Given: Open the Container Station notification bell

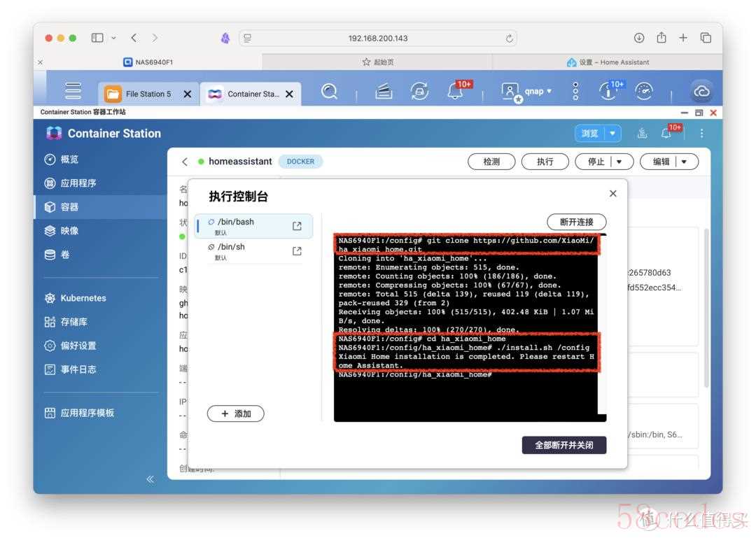Looking at the screenshot, I should click(667, 133).
